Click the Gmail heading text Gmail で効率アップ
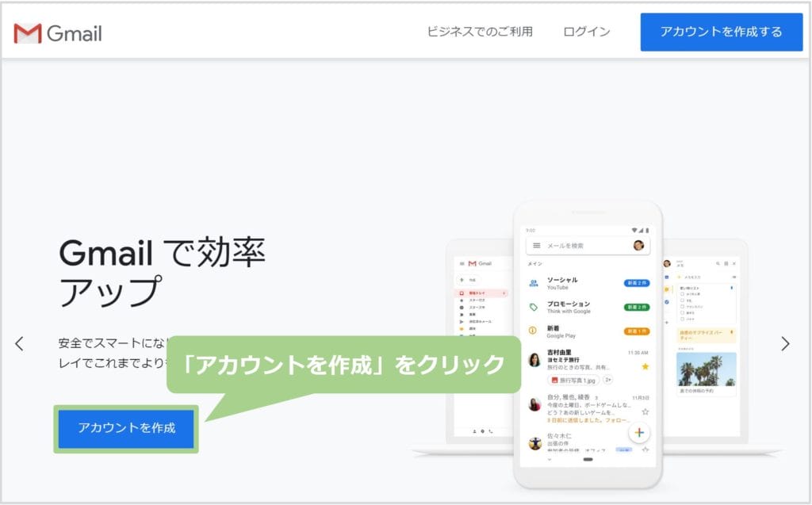Image resolution: width=812 pixels, height=505 pixels. click(162, 272)
